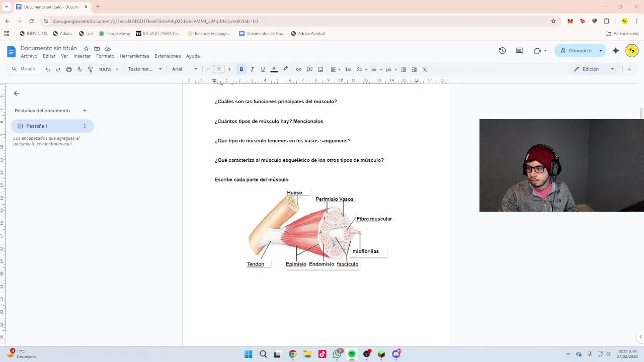Open the Archivo menu
The width and height of the screenshot is (644, 362).
[x=29, y=56]
